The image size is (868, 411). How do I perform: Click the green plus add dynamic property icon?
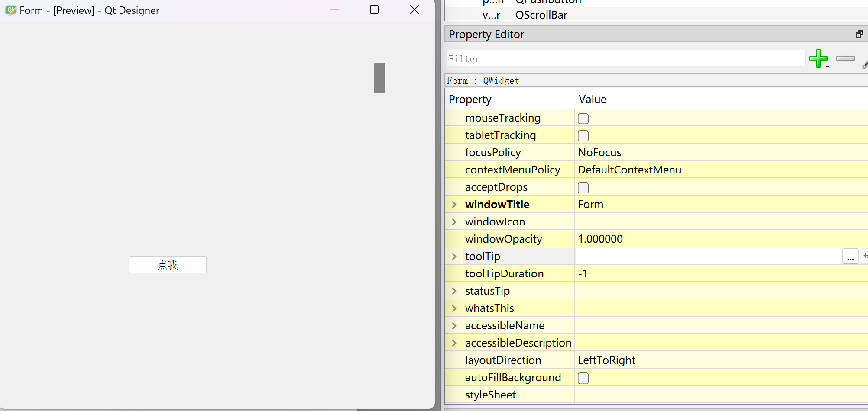tap(818, 58)
